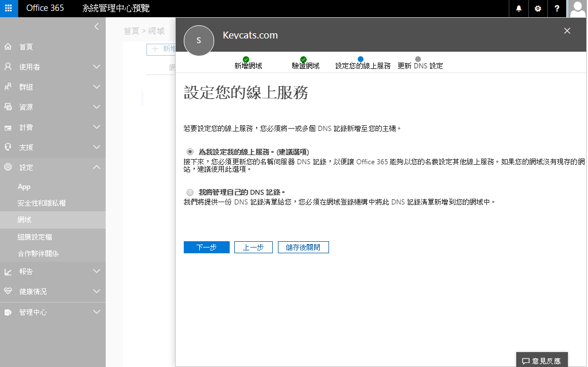Viewport: 588px width, 367px height.
Task: Click the resources icon beside 資源
Action: (x=8, y=107)
